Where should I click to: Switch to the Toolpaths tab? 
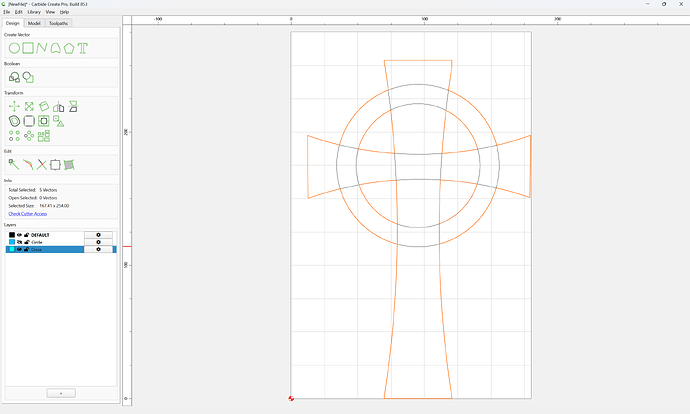point(59,23)
